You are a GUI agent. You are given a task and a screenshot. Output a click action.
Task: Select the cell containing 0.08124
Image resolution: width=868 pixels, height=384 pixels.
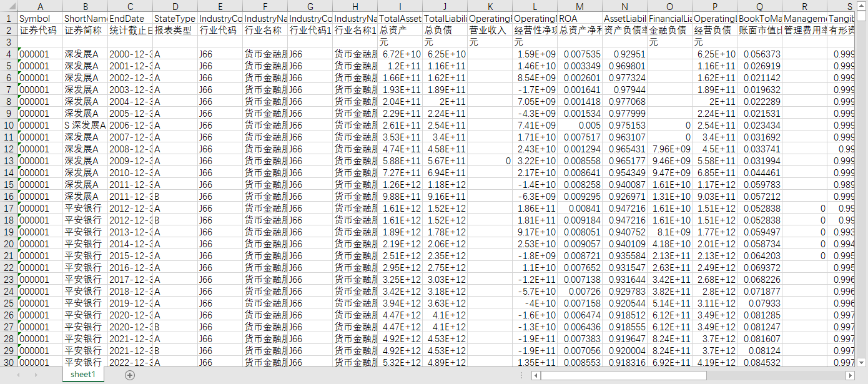[759, 350]
